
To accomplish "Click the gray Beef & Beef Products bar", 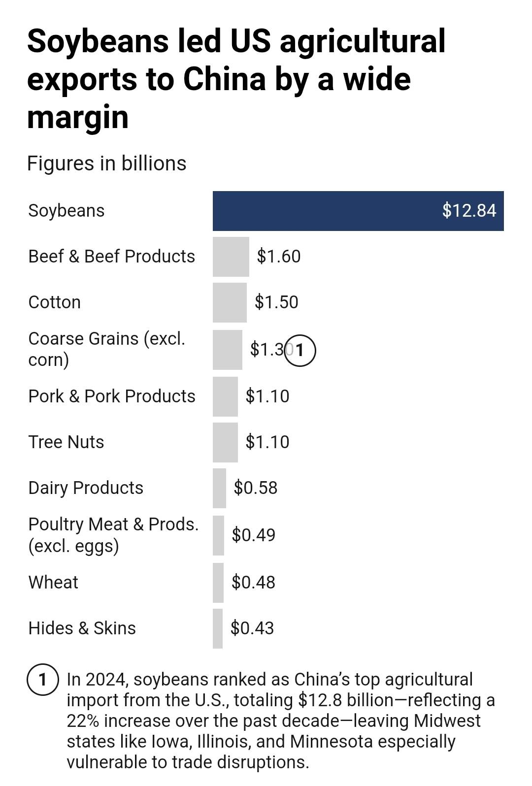I will tap(231, 257).
